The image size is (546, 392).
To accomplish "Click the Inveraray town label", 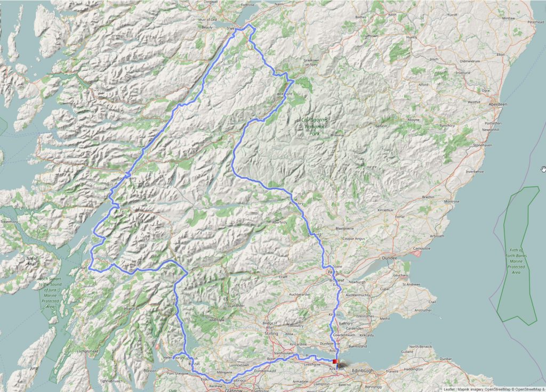I will coord(131,309).
